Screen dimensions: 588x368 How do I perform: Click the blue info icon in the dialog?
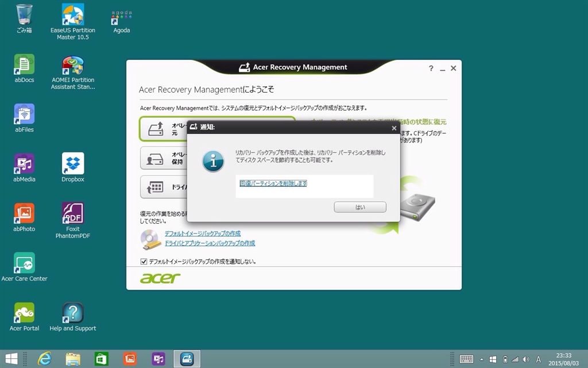coord(213,162)
